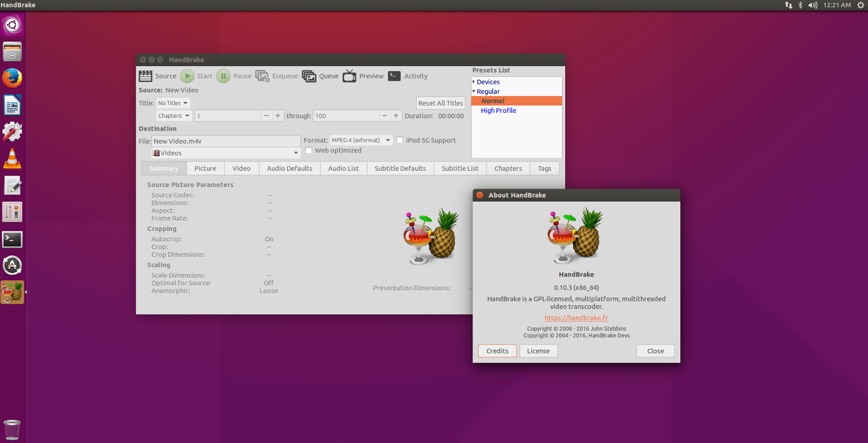Open Format dropdown MPEG-4 (avformat)
This screenshot has width=868, height=443.
(361, 140)
